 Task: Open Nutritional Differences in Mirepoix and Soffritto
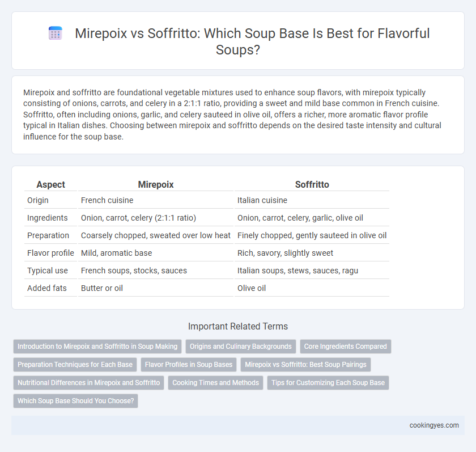[88, 383]
